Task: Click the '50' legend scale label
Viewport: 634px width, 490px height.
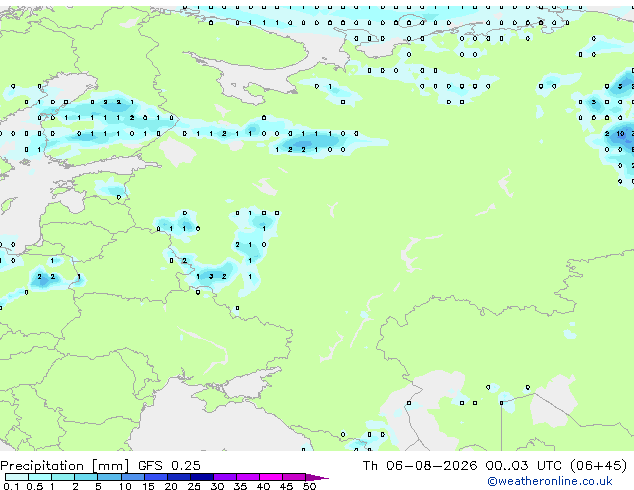Action: 310,486
